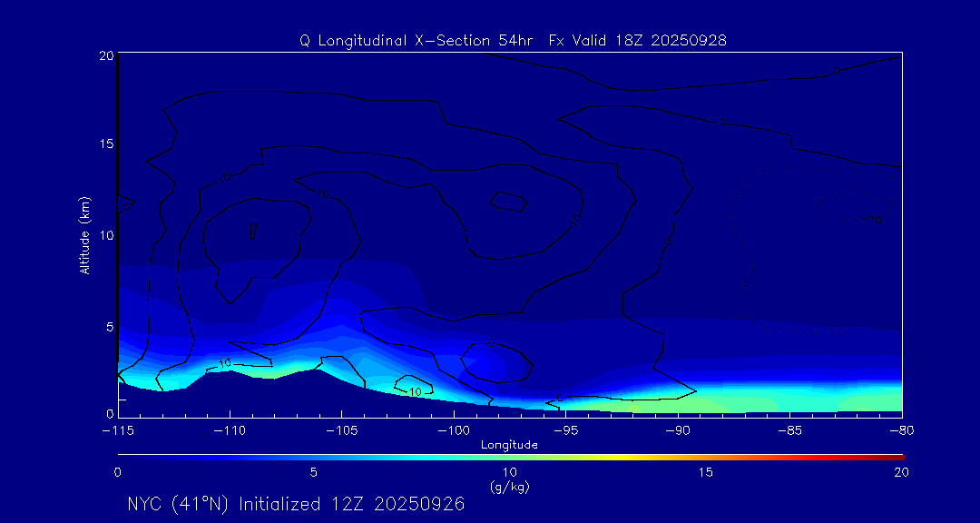Click the '(g/kg)' units label
The height and width of the screenshot is (523, 980).
coord(509,487)
